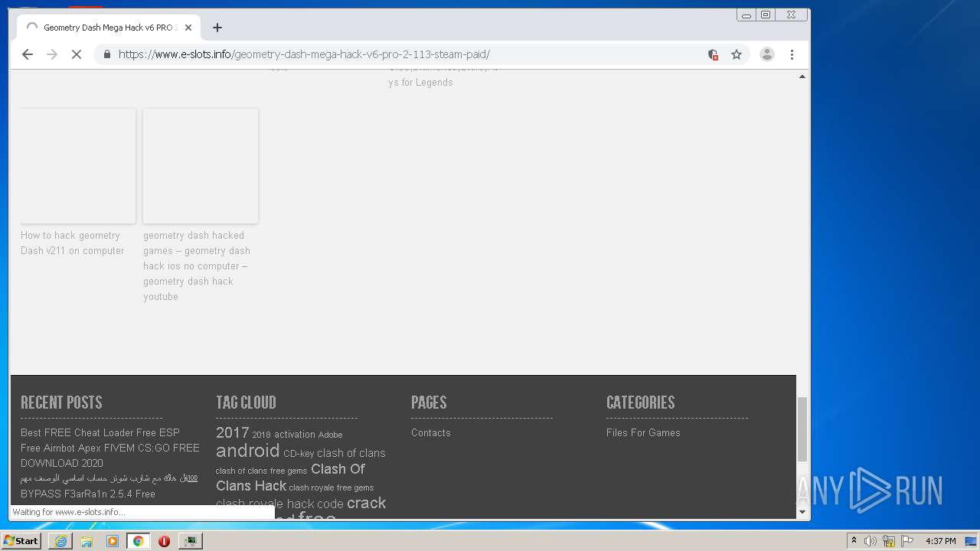Click the taskbar clock showing 4:37 PM
This screenshot has height=551, width=980.
pyautogui.click(x=940, y=541)
